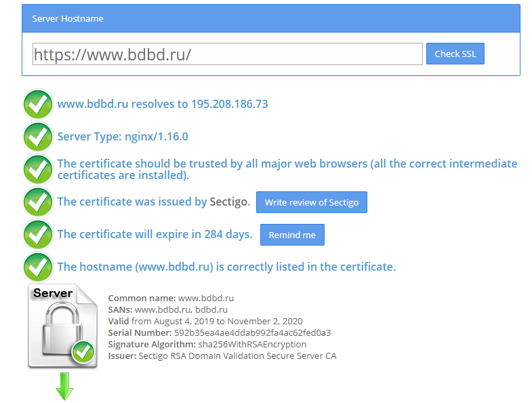The width and height of the screenshot is (532, 403).
Task: Click the checkmark beside hostname correctly listed line
Action: (38, 267)
